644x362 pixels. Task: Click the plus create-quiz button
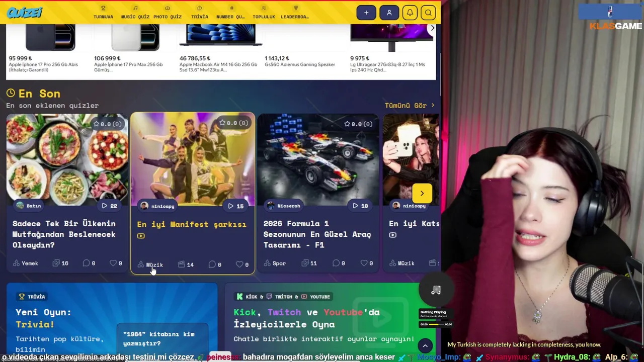click(366, 13)
